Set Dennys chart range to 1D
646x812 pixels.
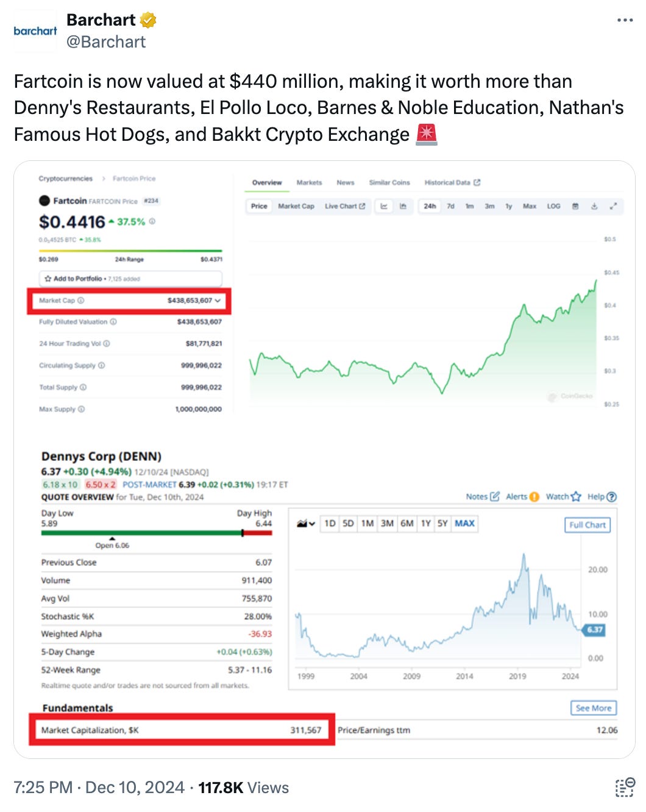coord(330,524)
